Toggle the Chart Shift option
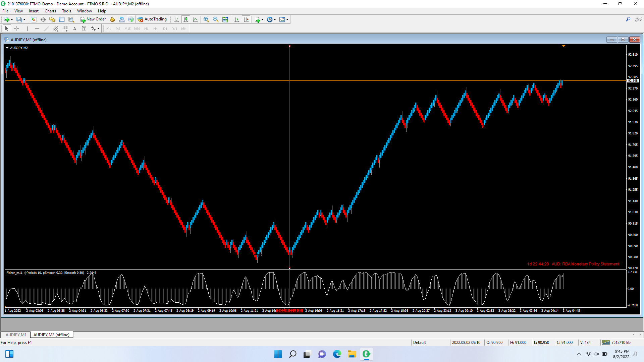The image size is (644, 362). coord(246,19)
